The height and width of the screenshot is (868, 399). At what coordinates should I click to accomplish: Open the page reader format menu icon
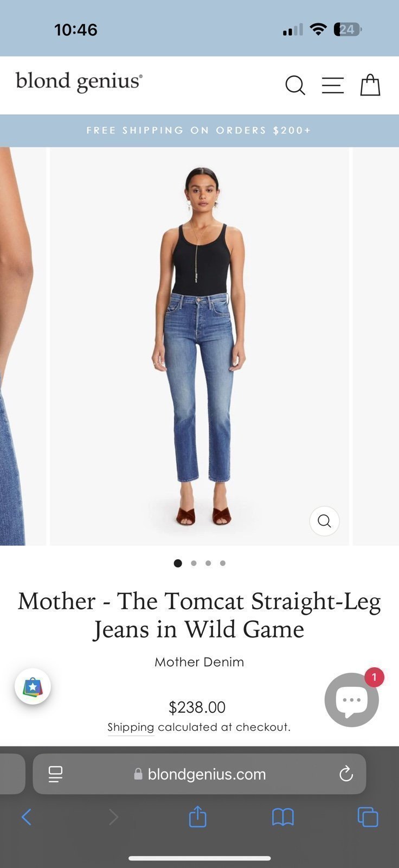pyautogui.click(x=55, y=774)
